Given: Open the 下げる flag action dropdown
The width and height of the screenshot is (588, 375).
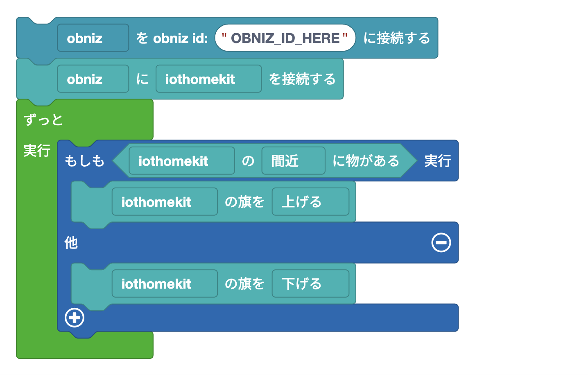Looking at the screenshot, I should (311, 283).
